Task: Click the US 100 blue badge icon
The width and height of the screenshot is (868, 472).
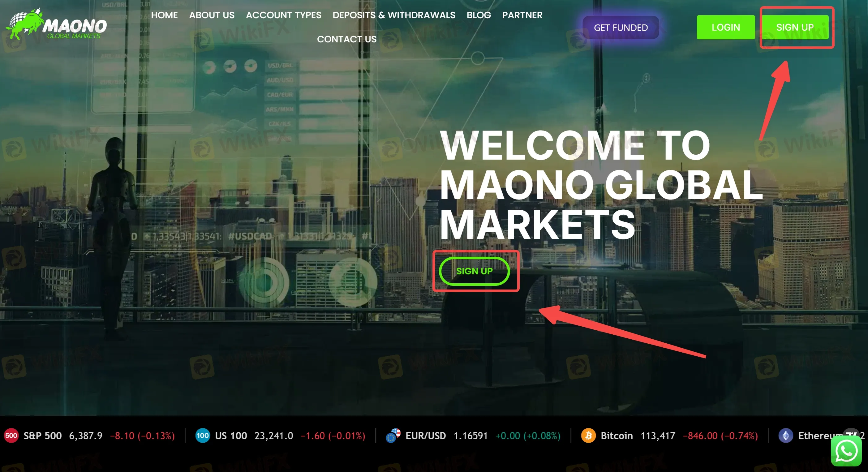Action: pos(203,435)
